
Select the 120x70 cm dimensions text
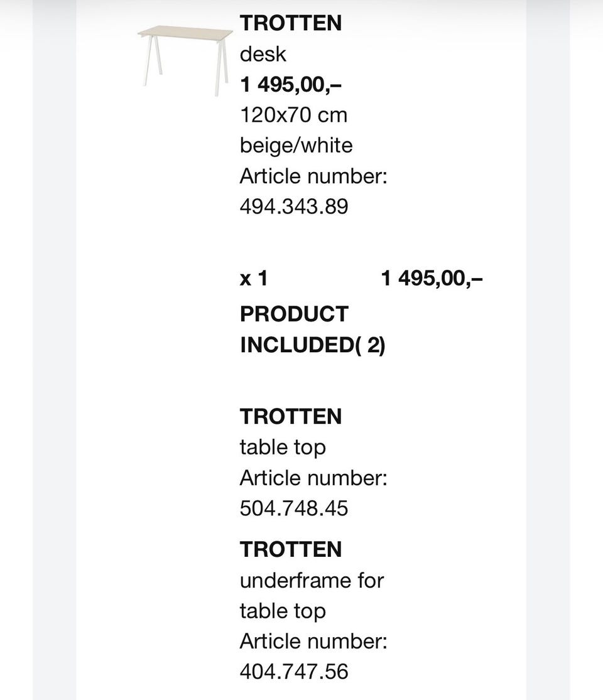pyautogui.click(x=293, y=115)
